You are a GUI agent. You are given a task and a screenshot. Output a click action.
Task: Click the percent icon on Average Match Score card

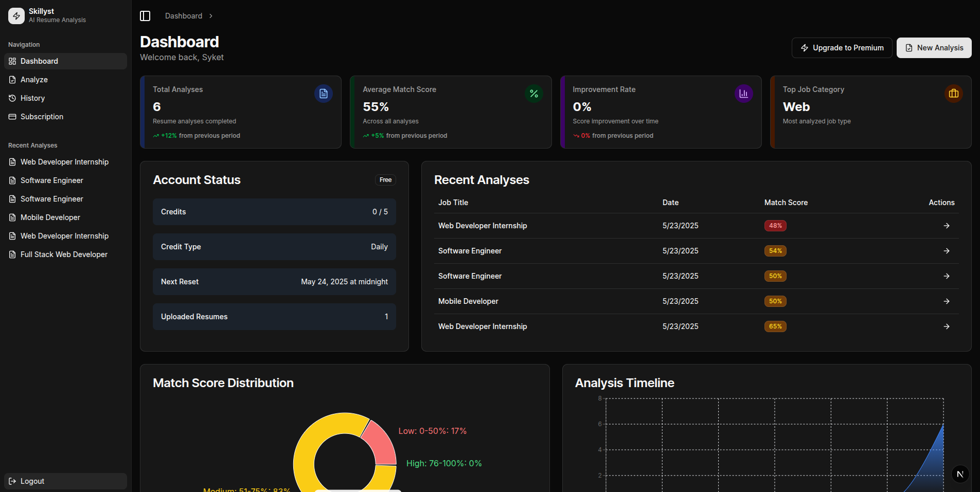click(533, 94)
